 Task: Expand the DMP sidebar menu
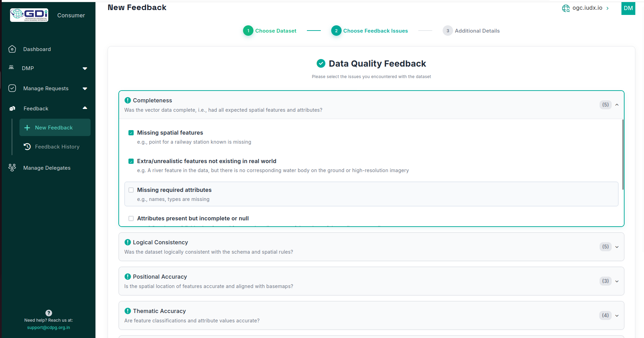pyautogui.click(x=85, y=69)
